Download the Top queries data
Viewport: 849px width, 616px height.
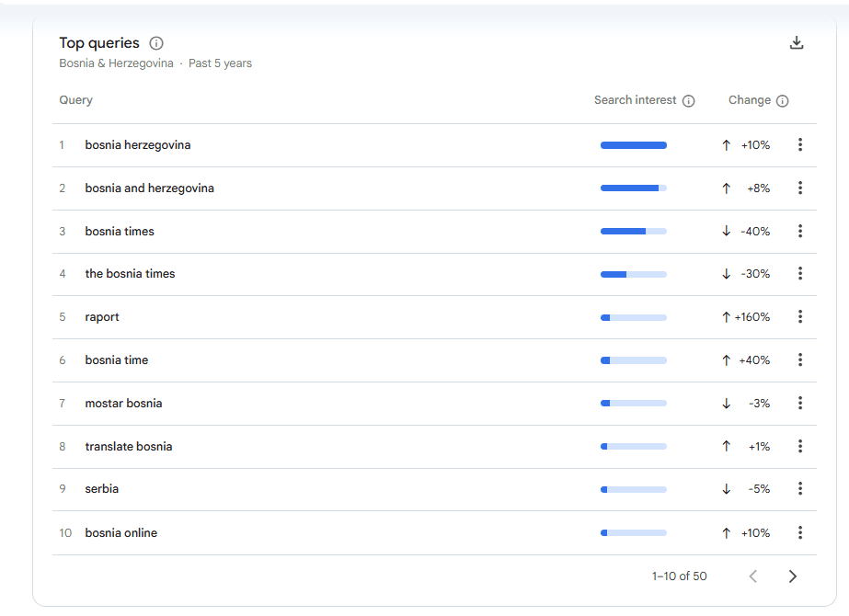pyautogui.click(x=797, y=43)
